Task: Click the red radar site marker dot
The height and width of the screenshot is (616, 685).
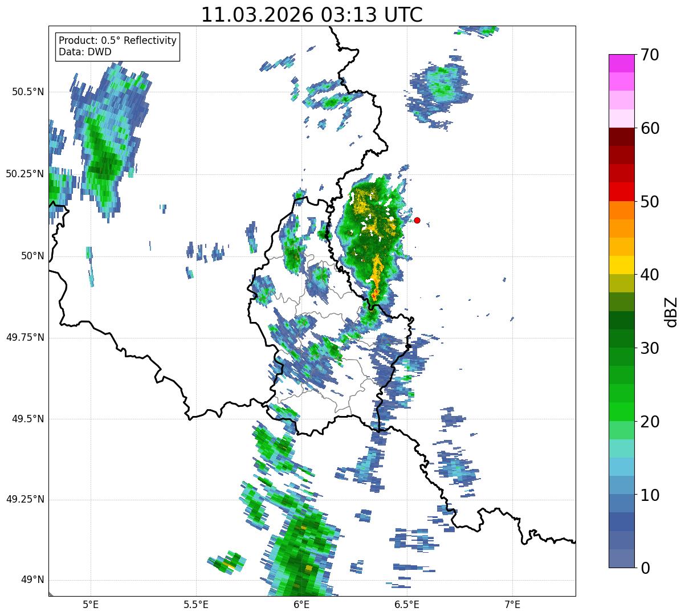Action: 417,220
